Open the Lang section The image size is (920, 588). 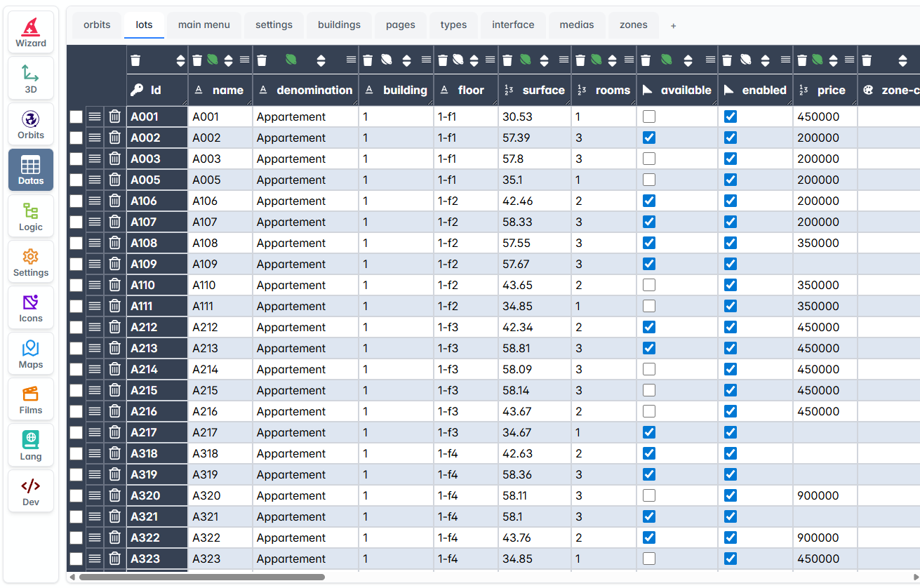point(31,446)
